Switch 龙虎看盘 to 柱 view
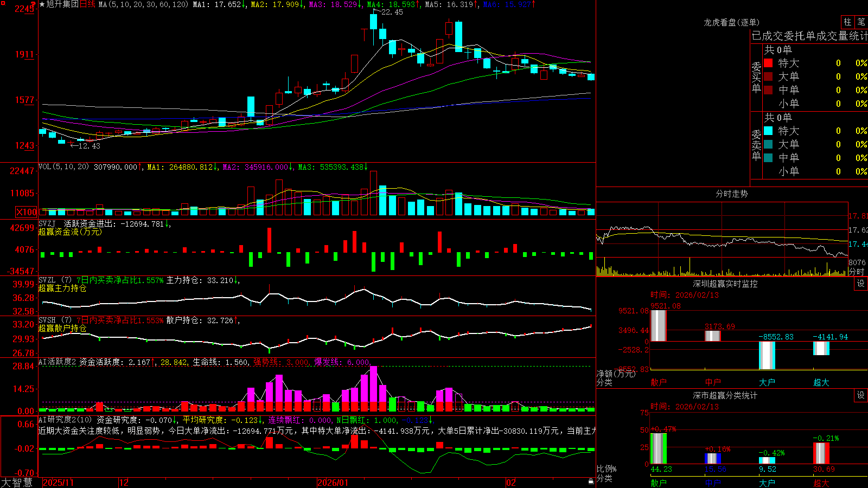 point(847,22)
